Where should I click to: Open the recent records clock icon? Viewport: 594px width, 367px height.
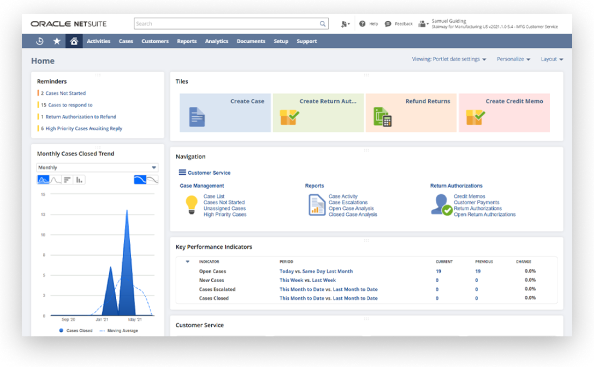[x=39, y=41]
